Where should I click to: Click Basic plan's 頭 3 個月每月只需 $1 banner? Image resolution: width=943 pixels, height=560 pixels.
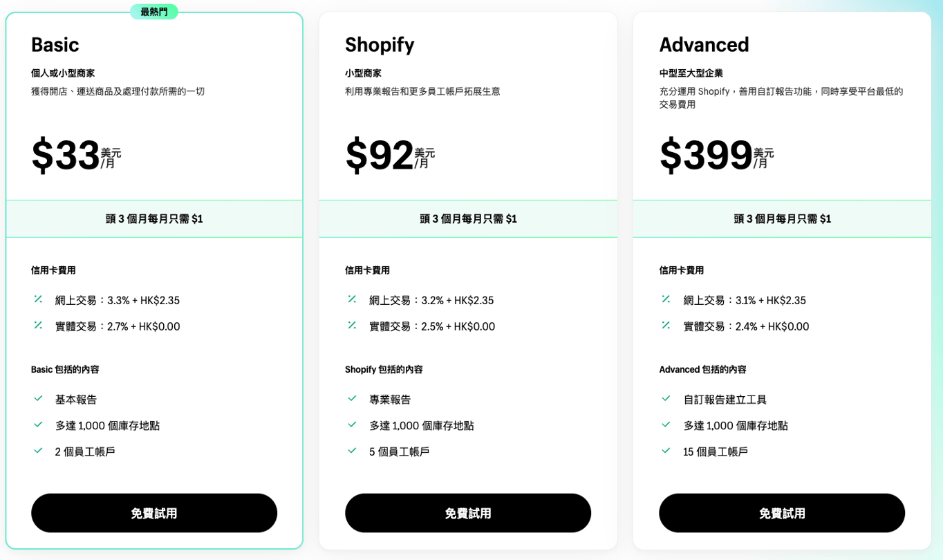154,219
